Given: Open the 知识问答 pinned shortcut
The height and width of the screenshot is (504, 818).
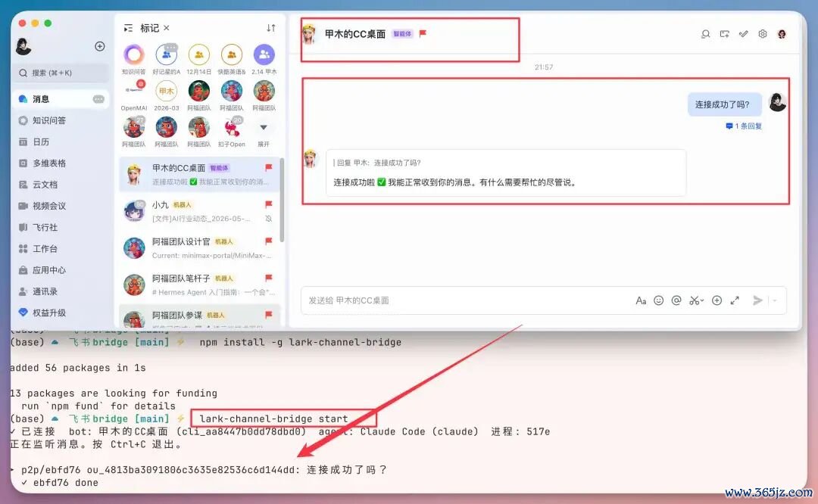Looking at the screenshot, I should [133, 60].
